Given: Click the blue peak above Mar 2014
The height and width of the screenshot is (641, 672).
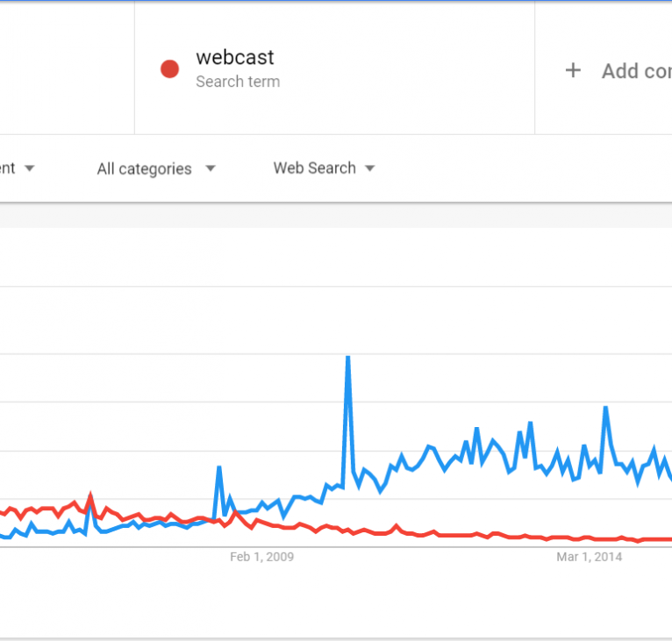Looking at the screenshot, I should [x=605, y=409].
